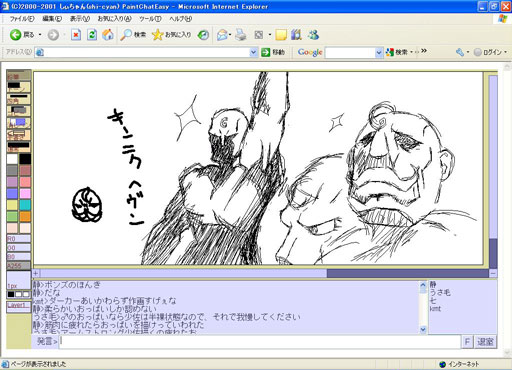Select the arrow-shaped tool in the paint panel

pyautogui.click(x=19, y=135)
